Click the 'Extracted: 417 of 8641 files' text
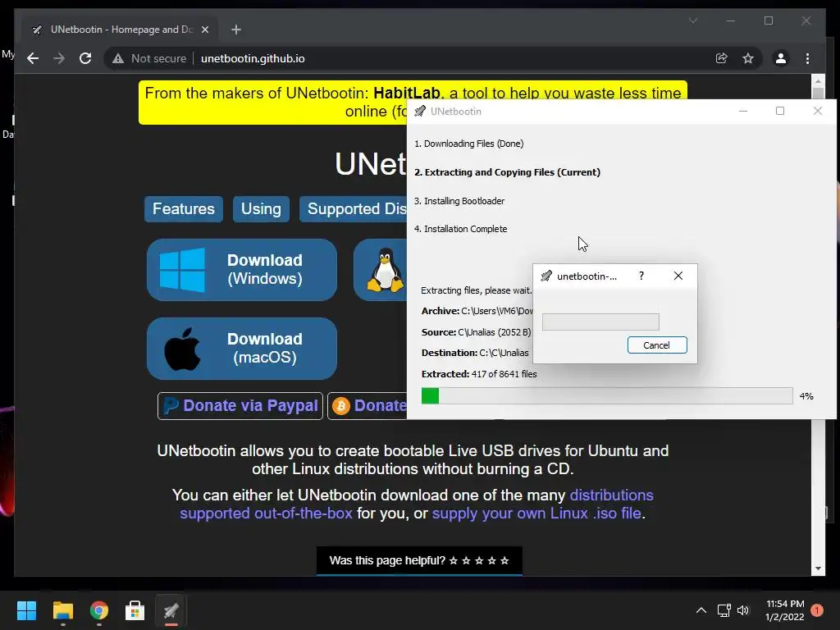Screen dimensions: 840x630 point(479,374)
